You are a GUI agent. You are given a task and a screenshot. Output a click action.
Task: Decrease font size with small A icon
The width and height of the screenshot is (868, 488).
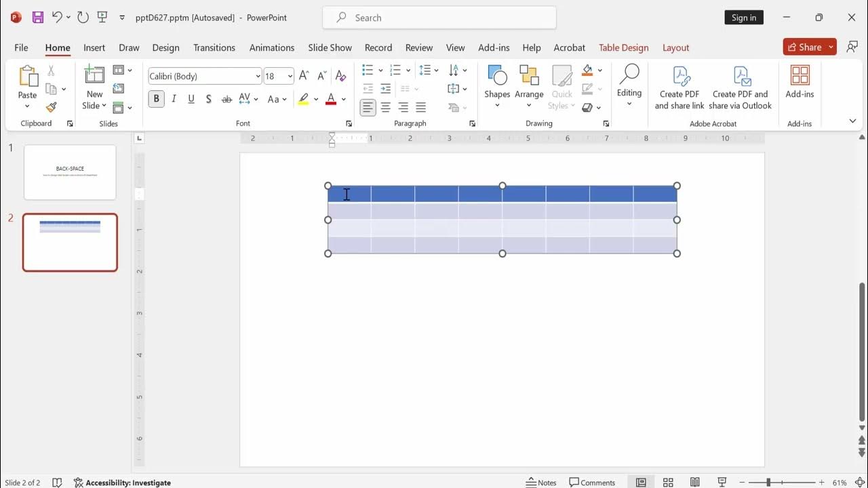coord(321,77)
